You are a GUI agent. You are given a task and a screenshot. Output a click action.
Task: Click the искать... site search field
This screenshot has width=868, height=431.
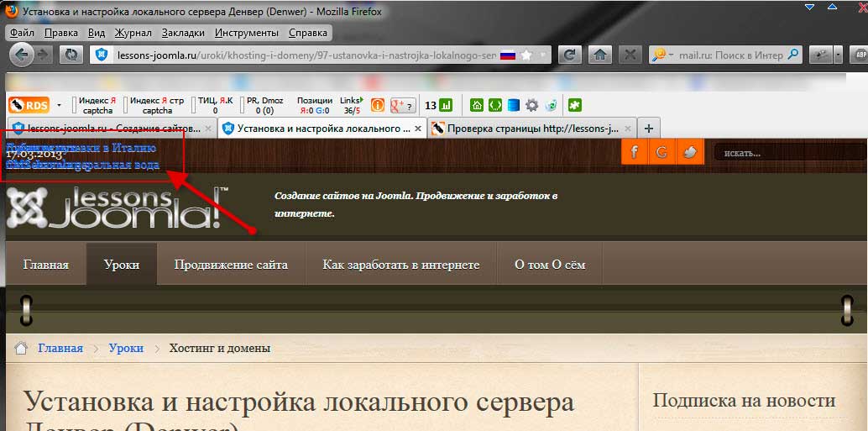tap(791, 152)
